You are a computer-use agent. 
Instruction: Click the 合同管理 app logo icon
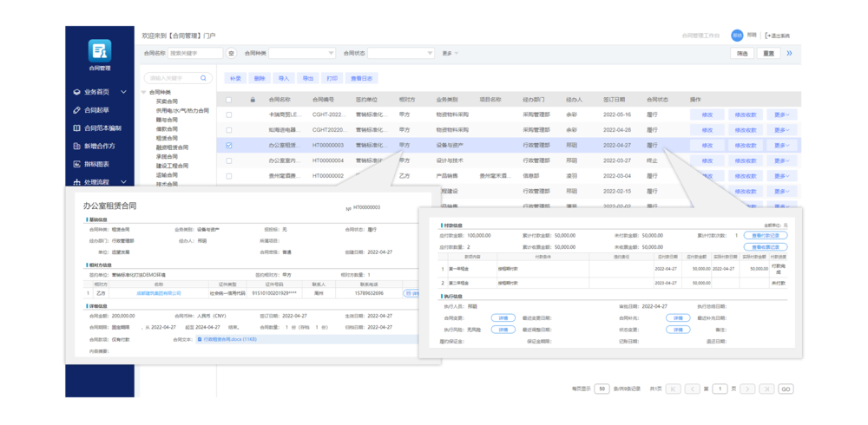[100, 50]
